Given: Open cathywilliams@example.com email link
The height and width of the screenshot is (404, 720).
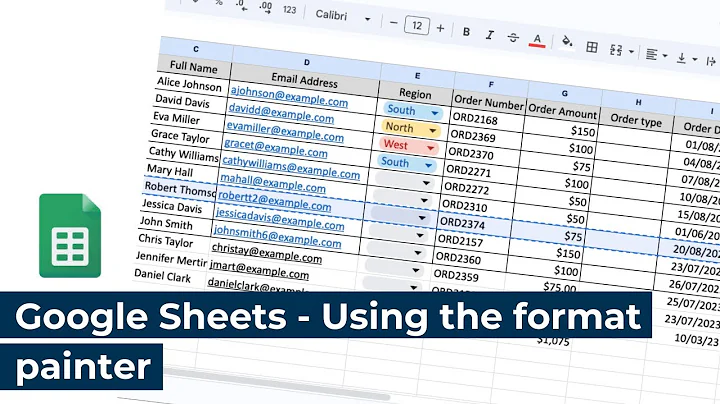Looking at the screenshot, I should (x=291, y=167).
